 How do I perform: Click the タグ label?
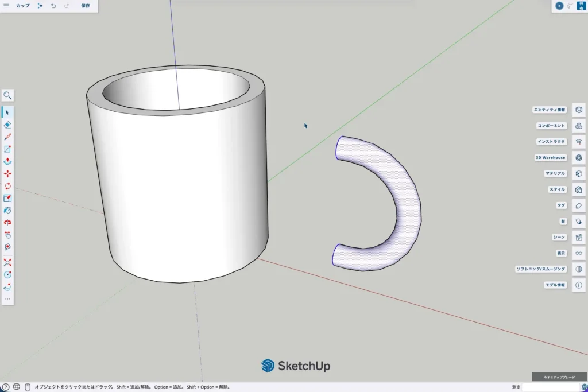(561, 205)
